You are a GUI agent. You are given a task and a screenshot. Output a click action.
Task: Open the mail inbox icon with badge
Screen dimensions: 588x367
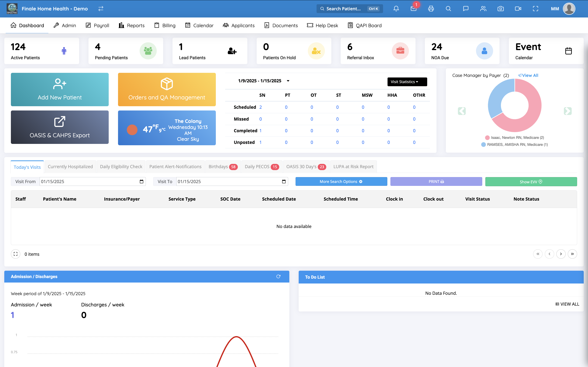tap(413, 9)
